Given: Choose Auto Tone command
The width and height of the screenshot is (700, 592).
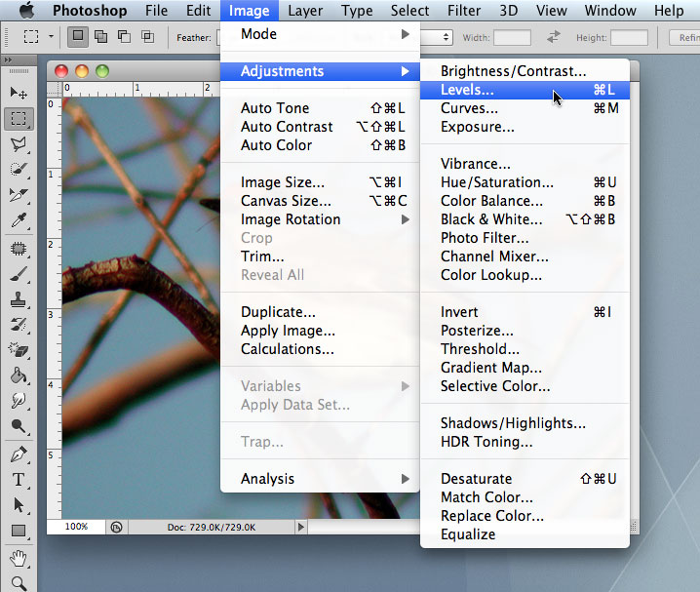Looking at the screenshot, I should point(320,108).
